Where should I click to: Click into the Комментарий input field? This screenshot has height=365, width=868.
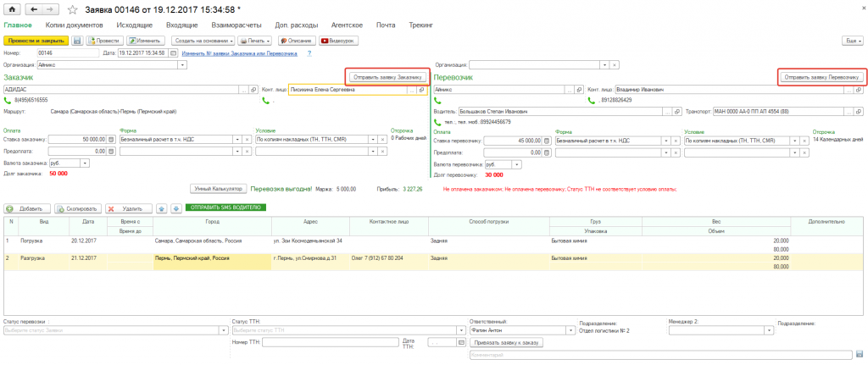click(x=660, y=355)
